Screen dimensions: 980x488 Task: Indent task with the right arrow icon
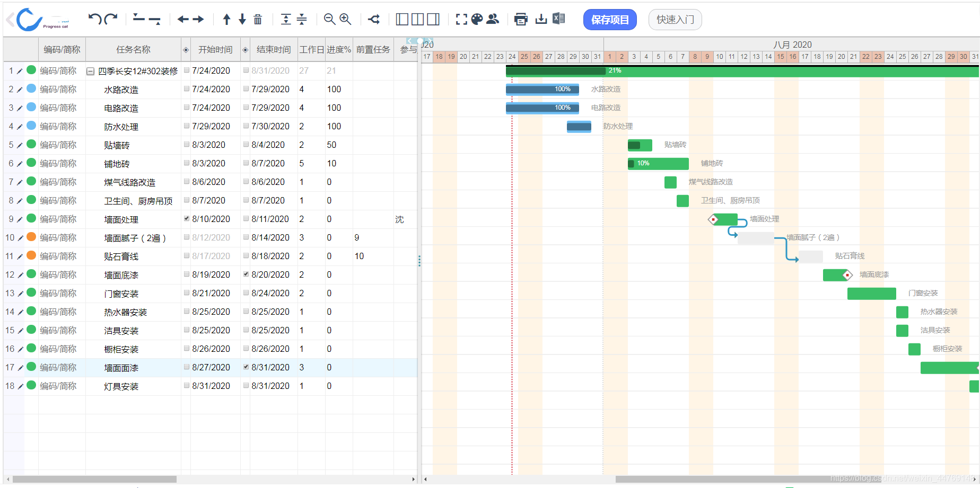[x=198, y=20]
